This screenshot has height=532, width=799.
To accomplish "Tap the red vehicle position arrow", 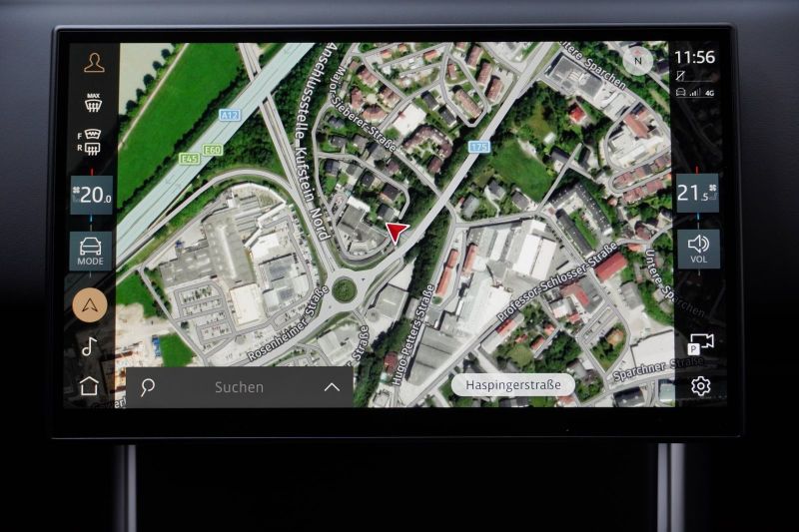I will coord(397,234).
